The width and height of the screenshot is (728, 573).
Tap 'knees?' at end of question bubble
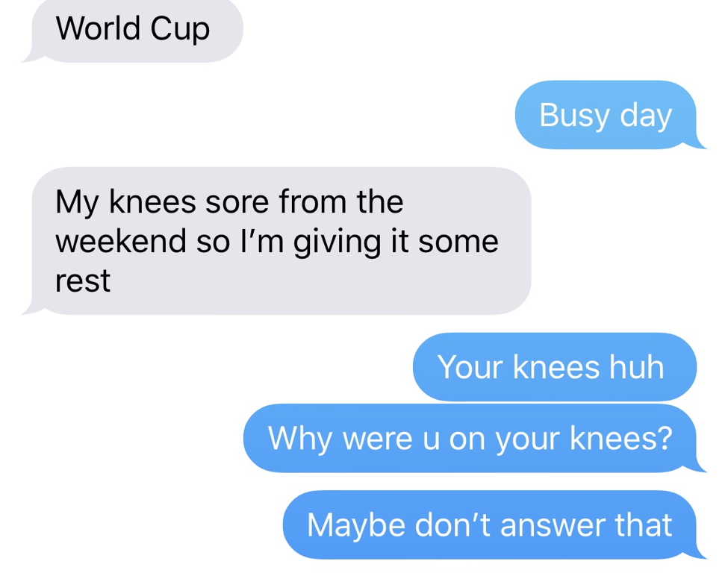(x=620, y=438)
